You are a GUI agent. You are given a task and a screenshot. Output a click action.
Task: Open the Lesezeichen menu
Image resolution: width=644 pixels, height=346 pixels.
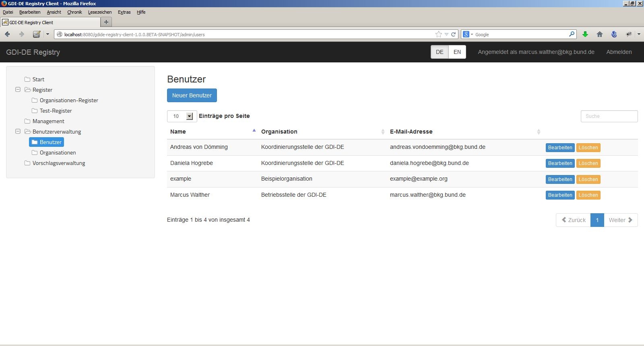click(x=100, y=12)
